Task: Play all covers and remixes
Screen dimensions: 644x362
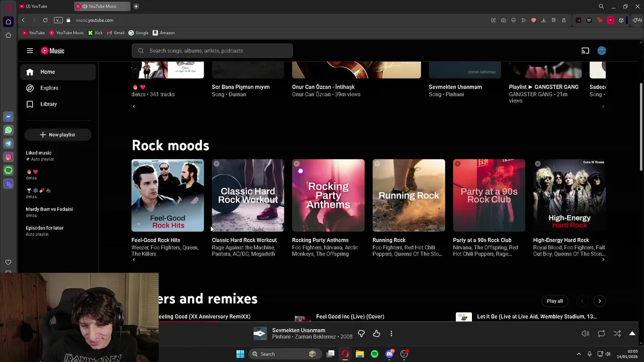Action: 555,301
